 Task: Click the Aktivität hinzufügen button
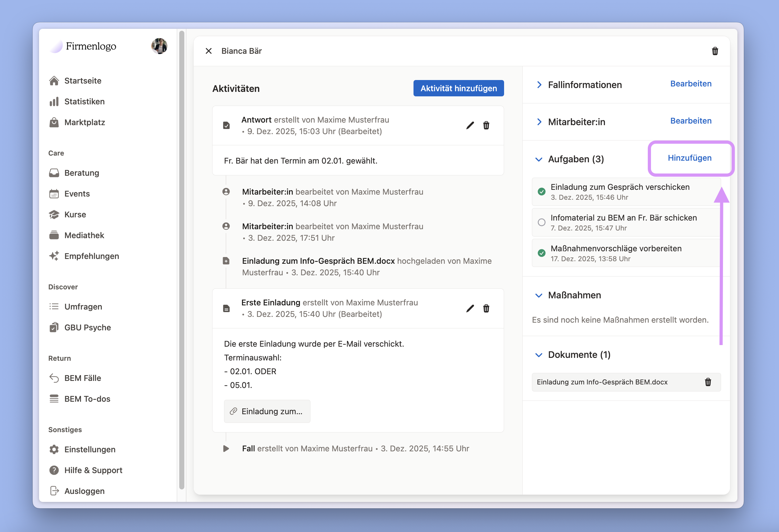point(458,88)
